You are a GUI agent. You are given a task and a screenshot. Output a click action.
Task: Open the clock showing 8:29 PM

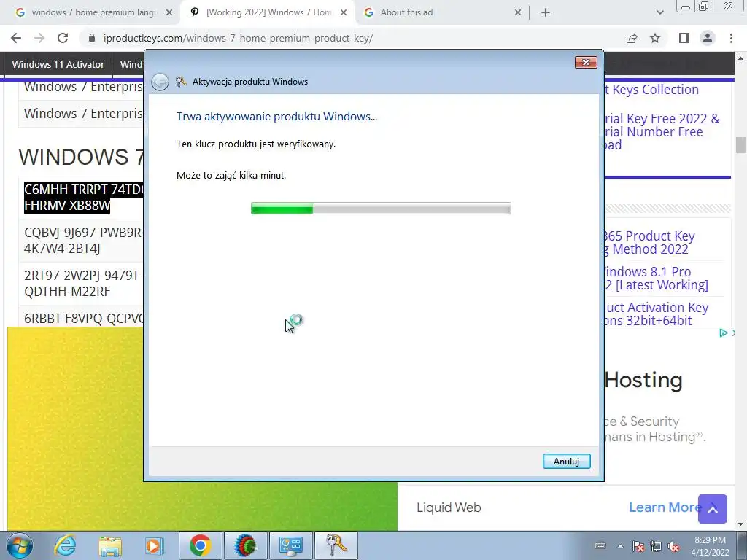pos(710,546)
